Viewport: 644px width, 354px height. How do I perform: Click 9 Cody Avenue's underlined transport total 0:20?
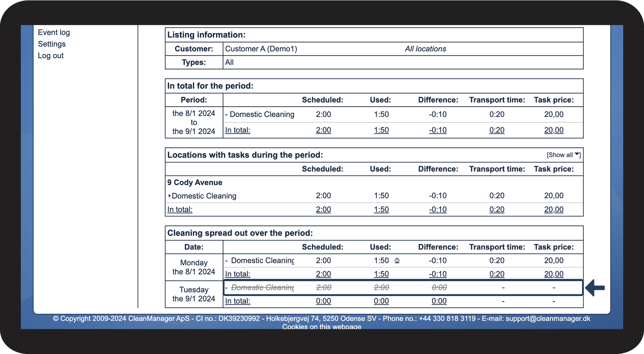497,210
